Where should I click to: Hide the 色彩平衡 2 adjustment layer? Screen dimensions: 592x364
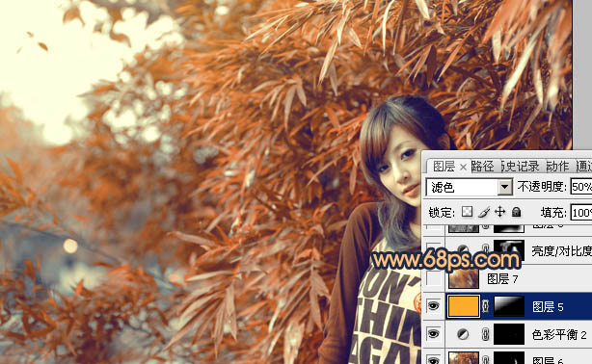[433, 334]
